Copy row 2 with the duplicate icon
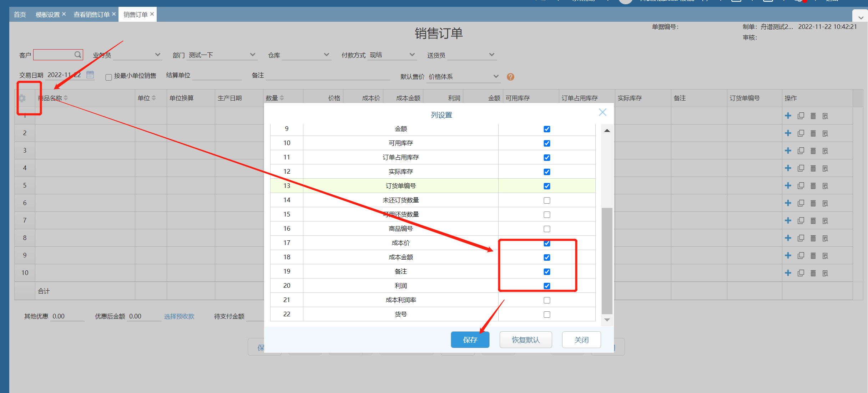This screenshot has width=868, height=393. point(801,133)
